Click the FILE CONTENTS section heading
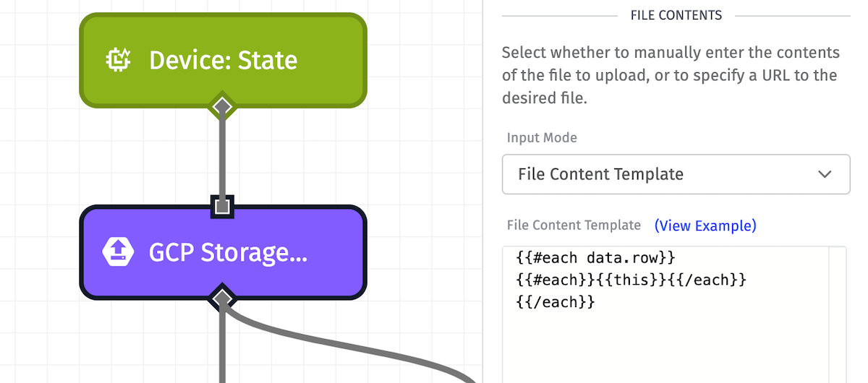 pos(676,15)
